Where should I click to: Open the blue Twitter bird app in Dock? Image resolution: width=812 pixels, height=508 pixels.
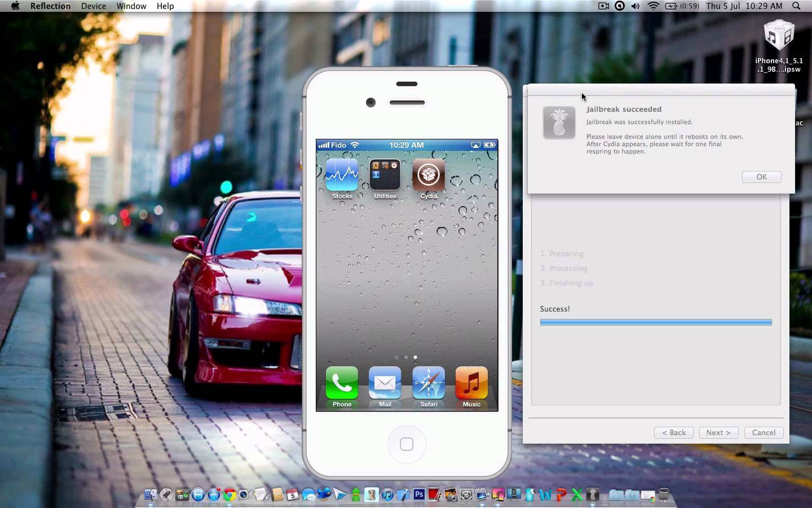(x=324, y=495)
